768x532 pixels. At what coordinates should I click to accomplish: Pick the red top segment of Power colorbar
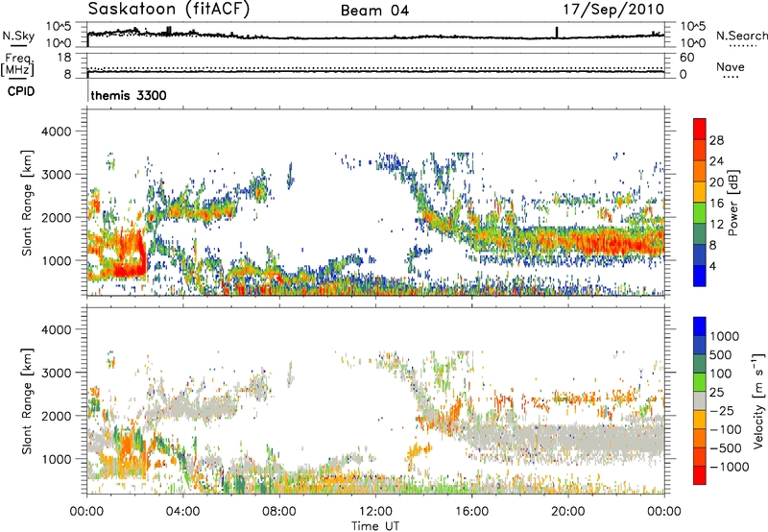pyautogui.click(x=700, y=129)
